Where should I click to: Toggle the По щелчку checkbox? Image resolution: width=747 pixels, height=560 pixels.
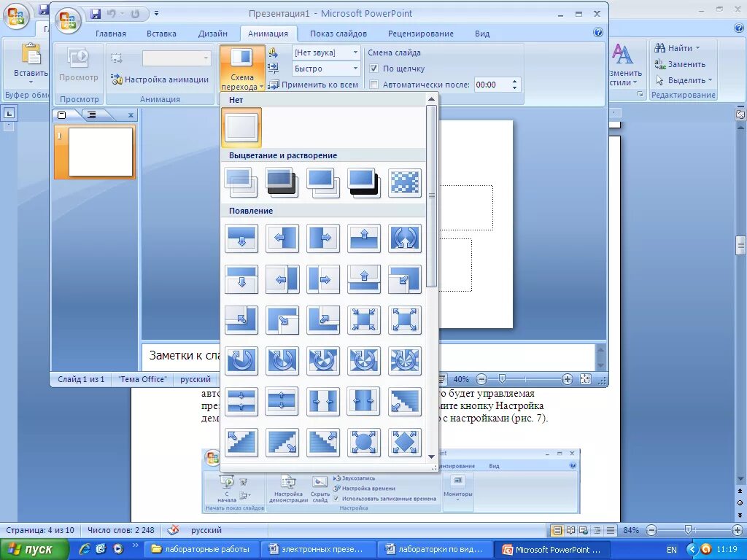(374, 69)
